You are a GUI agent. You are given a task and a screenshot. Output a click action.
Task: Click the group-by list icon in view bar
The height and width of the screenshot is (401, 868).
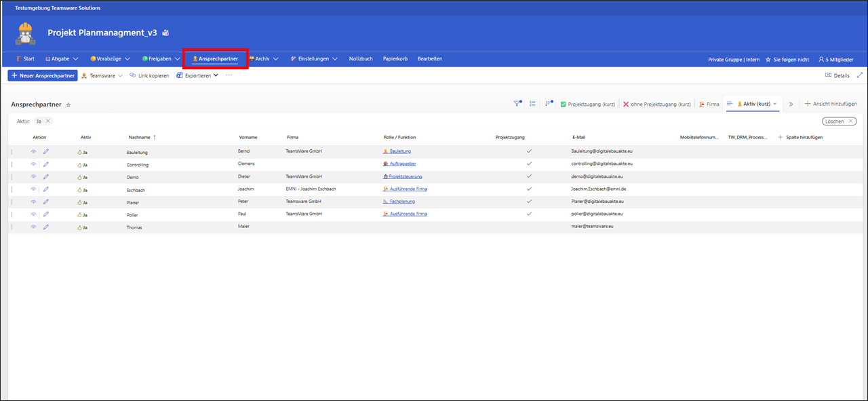point(532,104)
